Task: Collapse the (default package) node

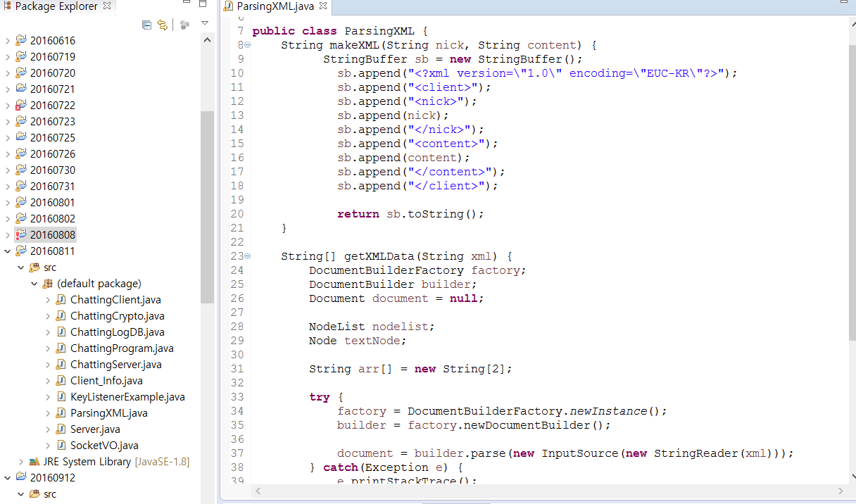Action: coord(34,284)
